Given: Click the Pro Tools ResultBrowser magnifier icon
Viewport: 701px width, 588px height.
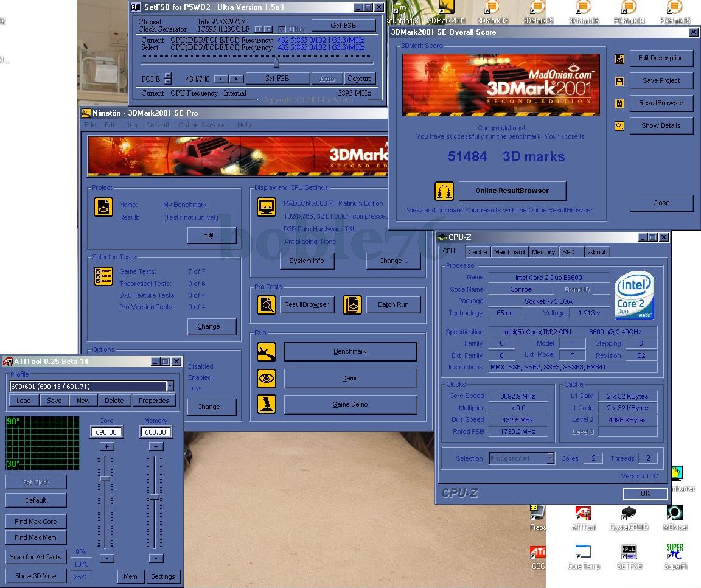Looking at the screenshot, I should 267,305.
